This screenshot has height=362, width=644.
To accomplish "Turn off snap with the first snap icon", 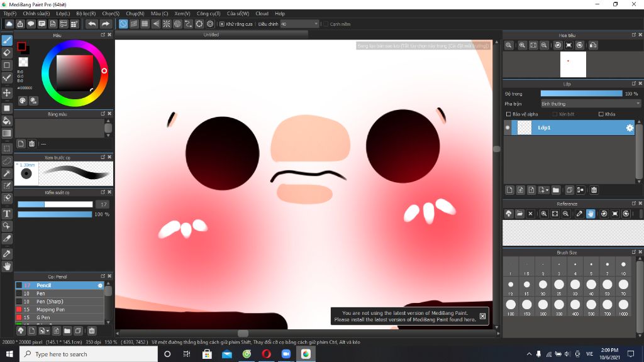I will pyautogui.click(x=123, y=25).
